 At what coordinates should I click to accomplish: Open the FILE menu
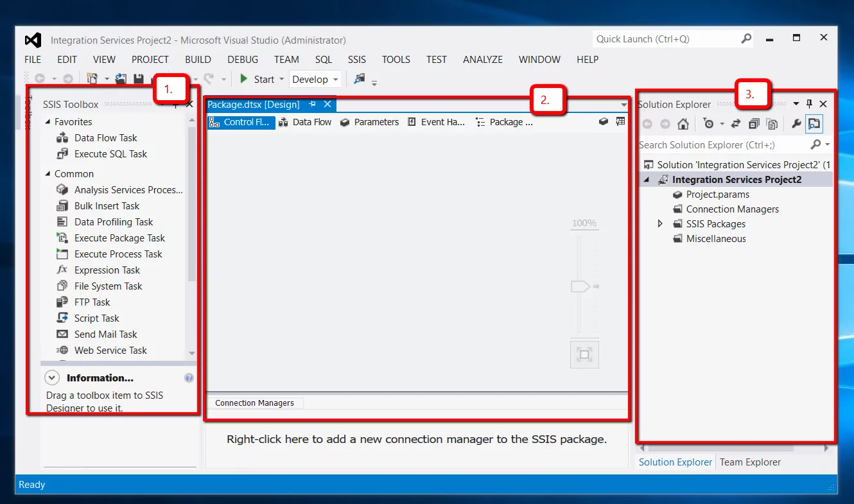[x=33, y=60]
